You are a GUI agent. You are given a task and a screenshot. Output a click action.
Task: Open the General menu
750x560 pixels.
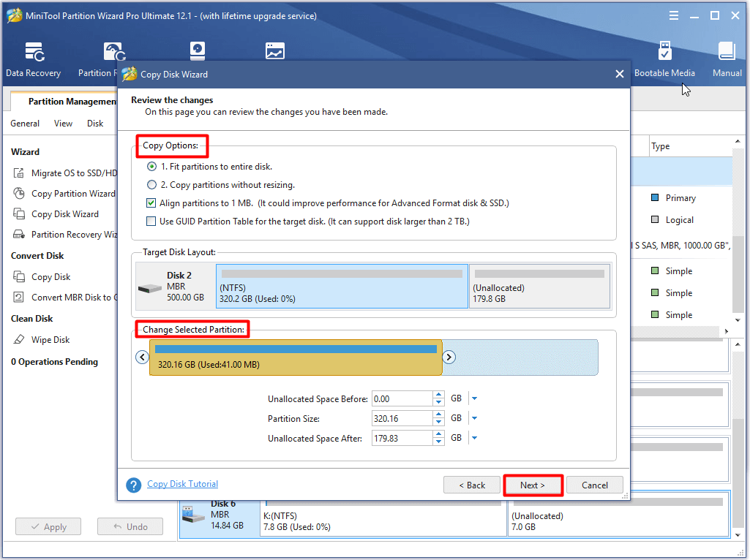pyautogui.click(x=25, y=124)
